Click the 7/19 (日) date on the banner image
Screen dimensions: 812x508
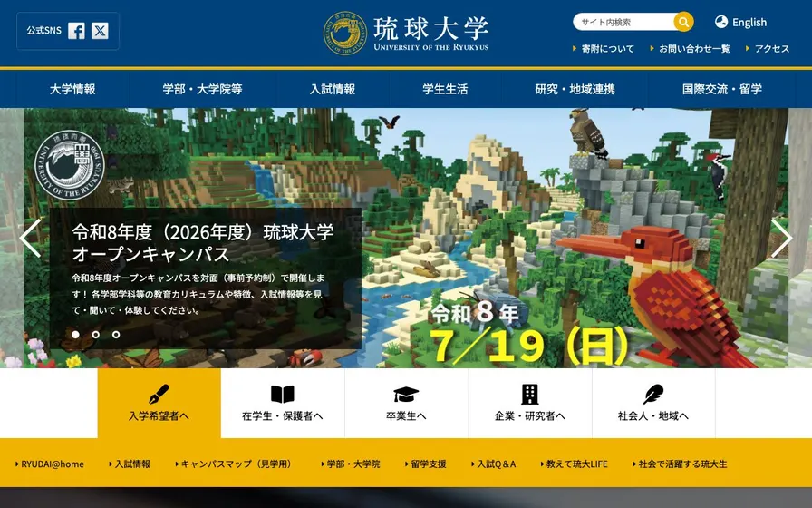pyautogui.click(x=528, y=346)
